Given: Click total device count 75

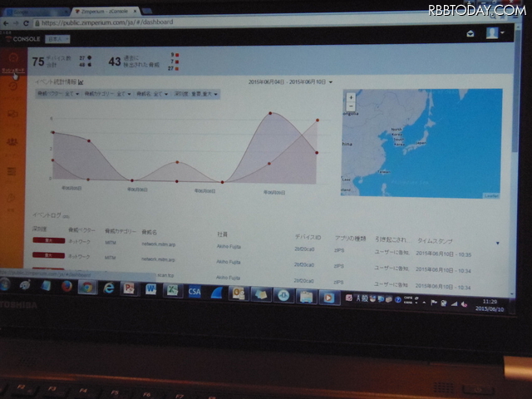Looking at the screenshot, I should 38,62.
